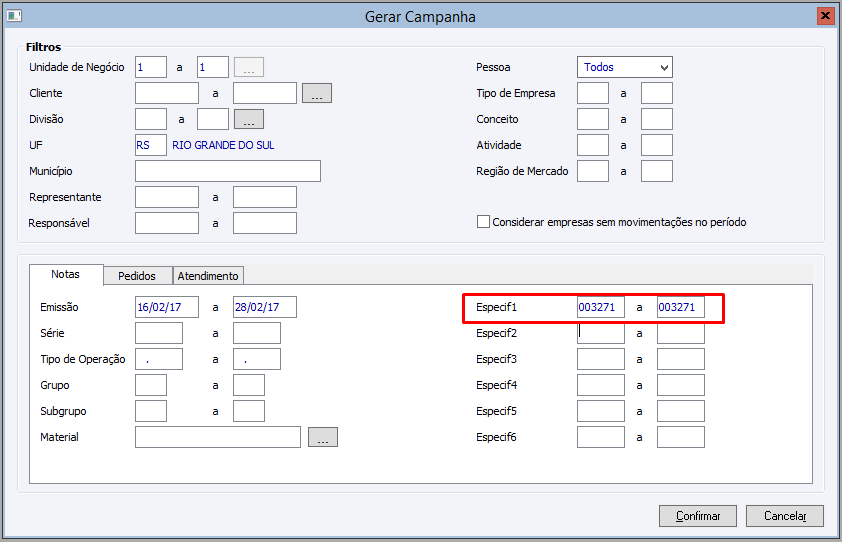Click the first Especif5 field
The height and width of the screenshot is (542, 842).
coord(601,411)
